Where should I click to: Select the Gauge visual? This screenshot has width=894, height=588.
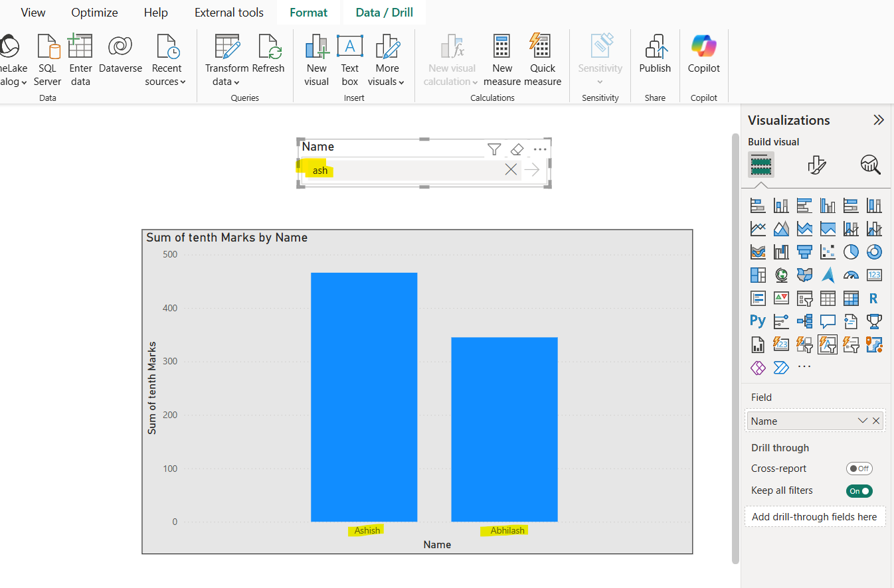(851, 275)
